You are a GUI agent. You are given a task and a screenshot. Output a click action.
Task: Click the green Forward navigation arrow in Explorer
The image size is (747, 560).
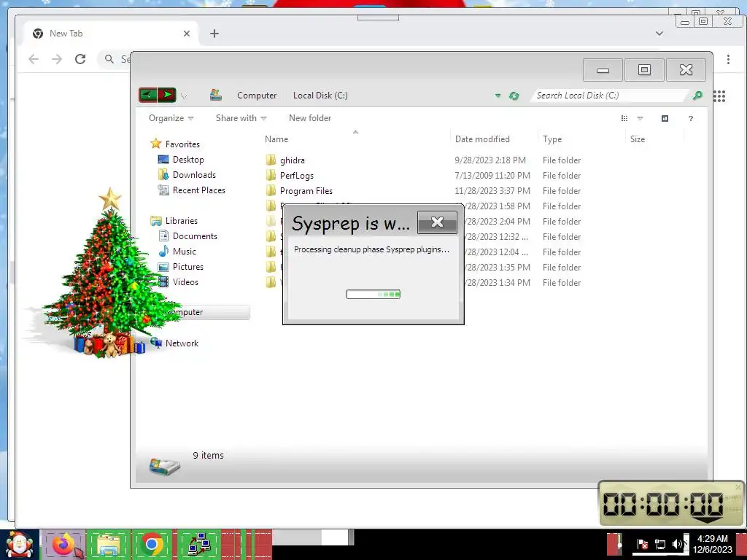coord(167,96)
